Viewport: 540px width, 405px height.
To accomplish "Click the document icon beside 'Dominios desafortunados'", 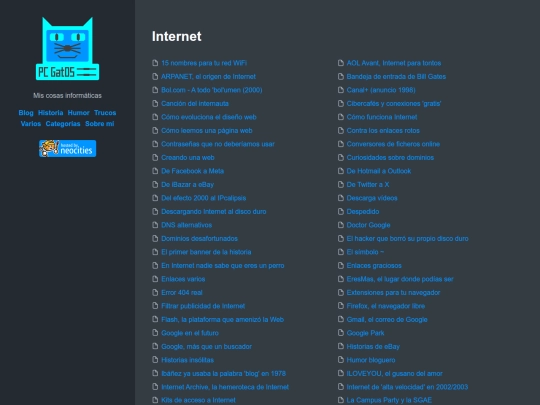I will (x=155, y=238).
